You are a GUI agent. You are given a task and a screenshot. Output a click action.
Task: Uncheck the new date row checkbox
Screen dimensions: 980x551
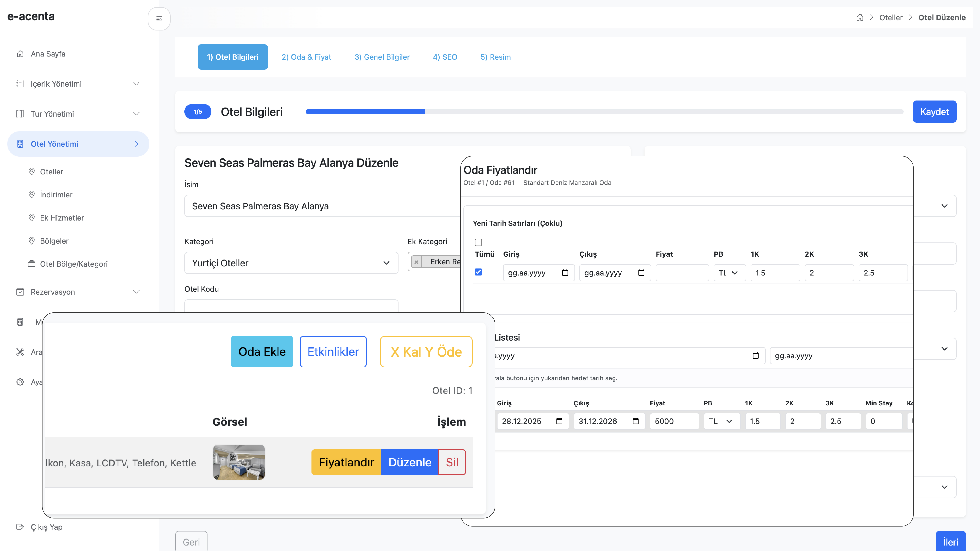(x=478, y=272)
